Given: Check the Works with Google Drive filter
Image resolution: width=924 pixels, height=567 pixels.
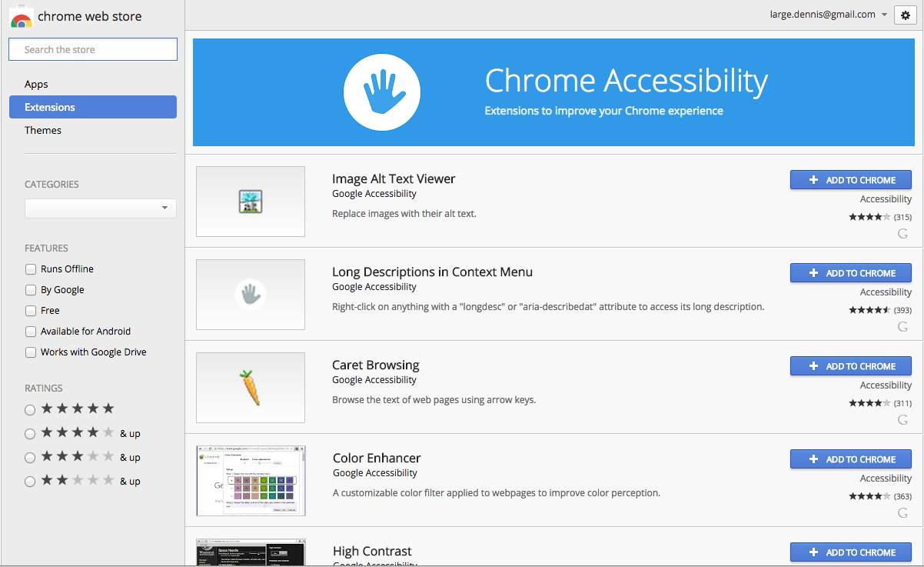Looking at the screenshot, I should 30,352.
